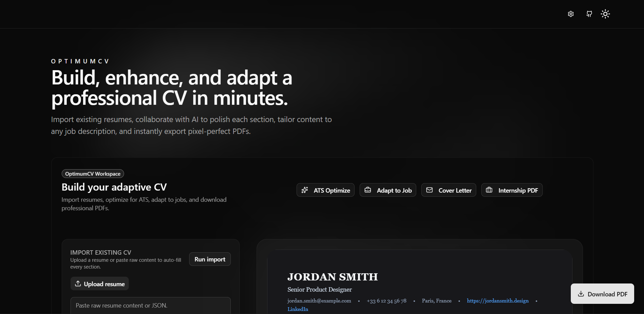Generate a Cover Letter
Image resolution: width=644 pixels, height=314 pixels.
[448, 190]
